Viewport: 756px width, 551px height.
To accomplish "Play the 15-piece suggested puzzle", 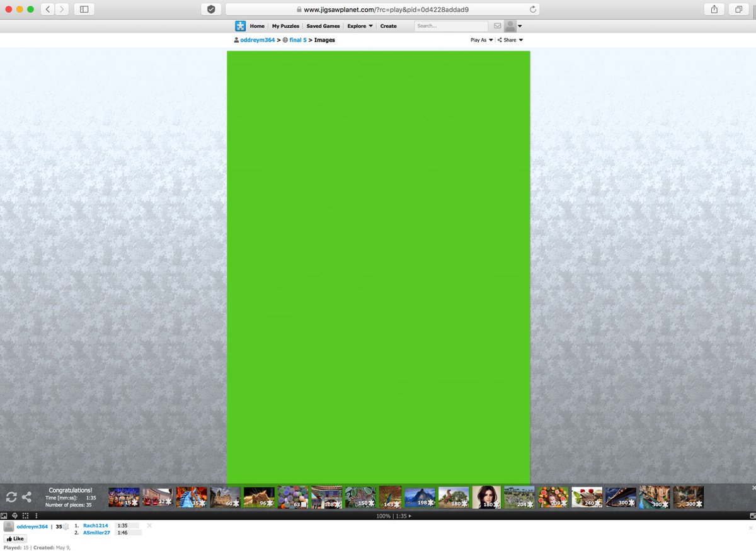I will coord(124,497).
